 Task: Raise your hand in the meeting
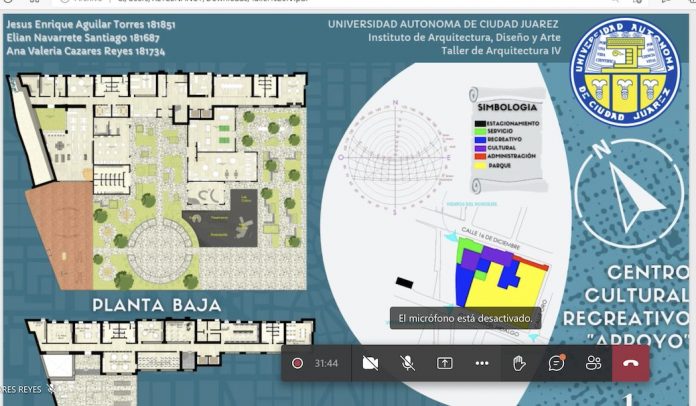pyautogui.click(x=519, y=363)
